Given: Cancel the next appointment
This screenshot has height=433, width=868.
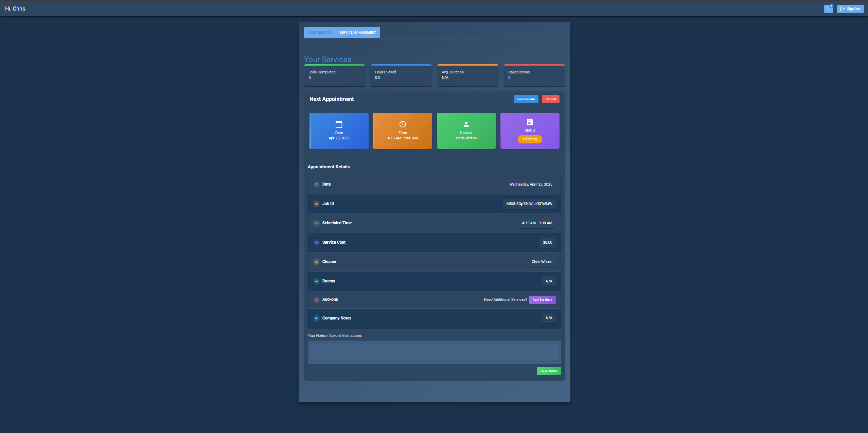Looking at the screenshot, I should pos(550,99).
